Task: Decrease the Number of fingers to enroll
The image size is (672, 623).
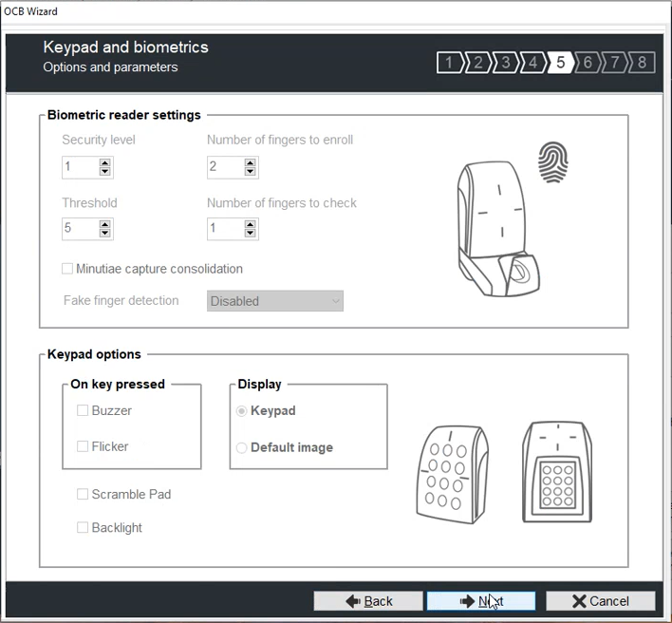Action: coord(251,172)
